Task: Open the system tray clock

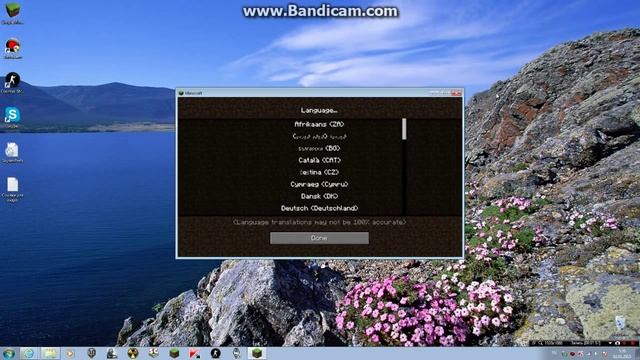Action: pyautogui.click(x=622, y=353)
